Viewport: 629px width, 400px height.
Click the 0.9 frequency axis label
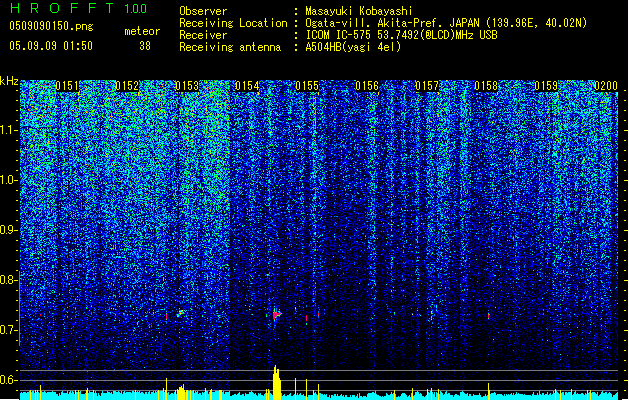click(x=9, y=230)
